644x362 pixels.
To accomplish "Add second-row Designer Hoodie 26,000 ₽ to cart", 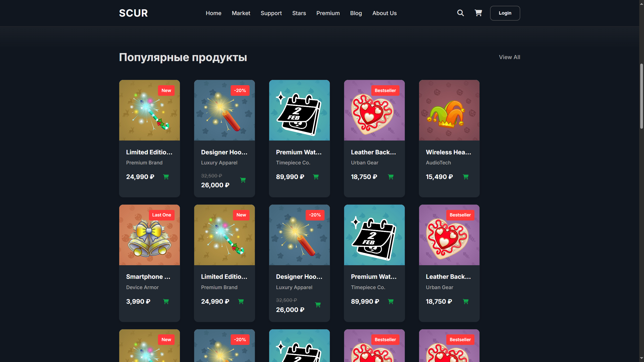I will coord(318,305).
